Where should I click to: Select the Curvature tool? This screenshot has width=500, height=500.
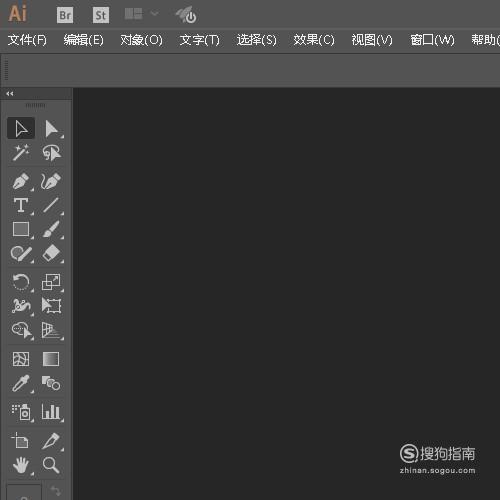51,181
